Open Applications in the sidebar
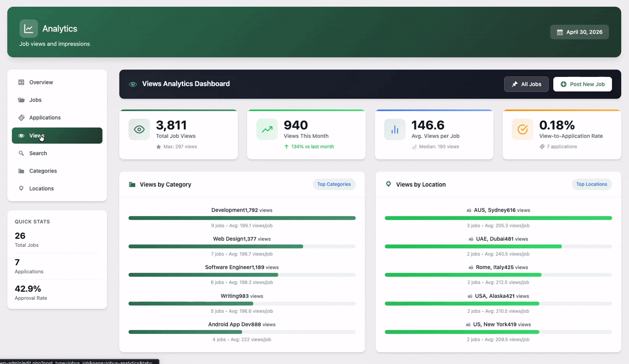The image size is (629, 364). (45, 118)
